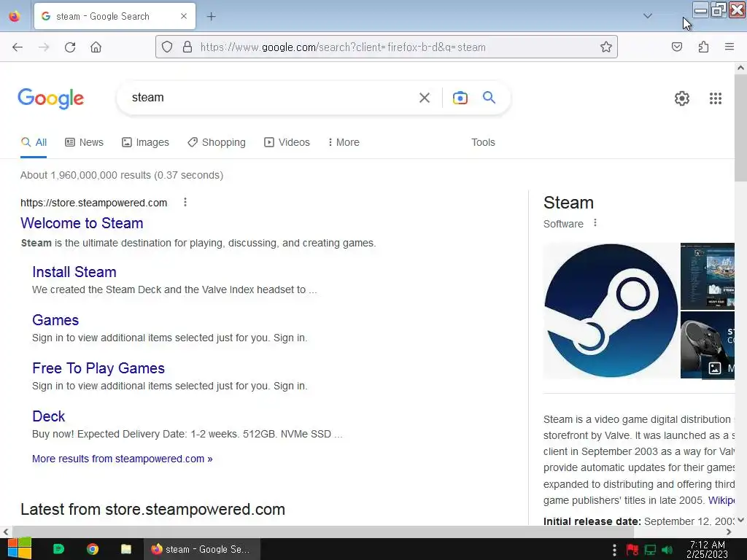This screenshot has height=560, width=747.
Task: Go back to the previous page
Action: coord(18,47)
